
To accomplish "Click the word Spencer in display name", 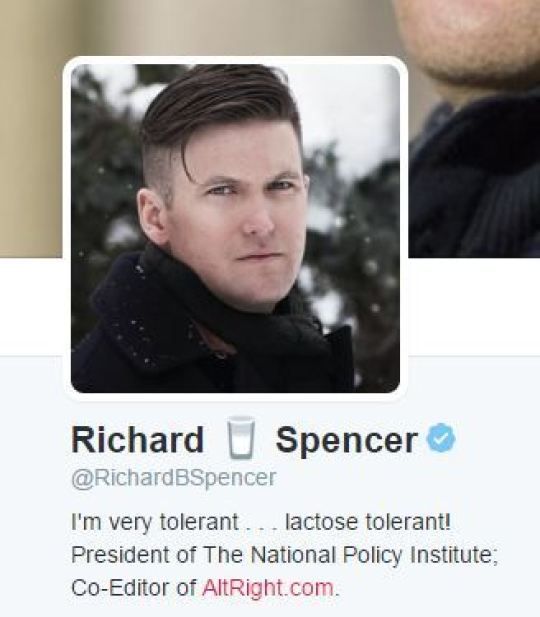I will click(346, 440).
